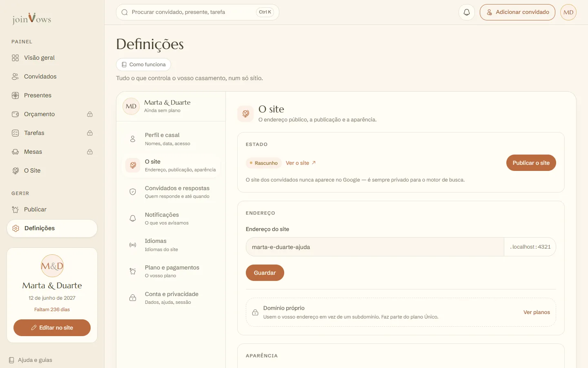The height and width of the screenshot is (368, 588).
Task: Follow the Ver o site link
Action: tap(301, 163)
